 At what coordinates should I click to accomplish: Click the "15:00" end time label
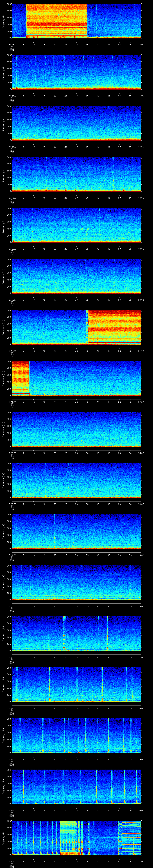[x=141, y=44]
